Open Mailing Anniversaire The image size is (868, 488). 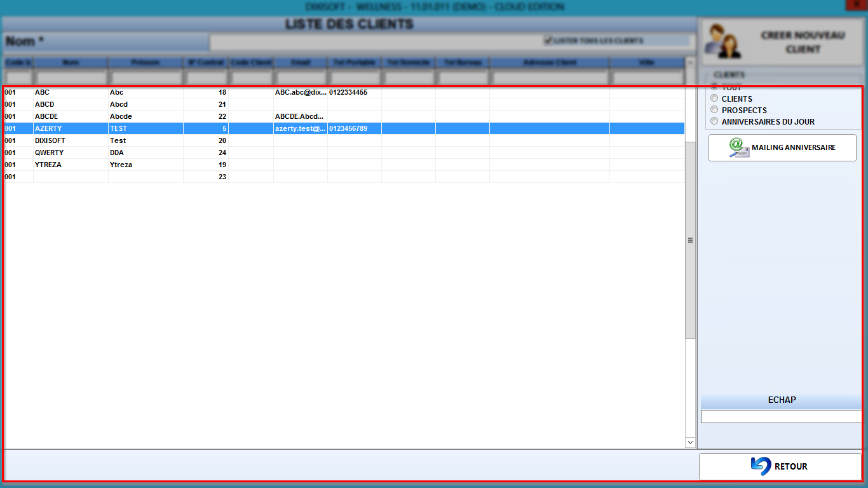click(782, 147)
